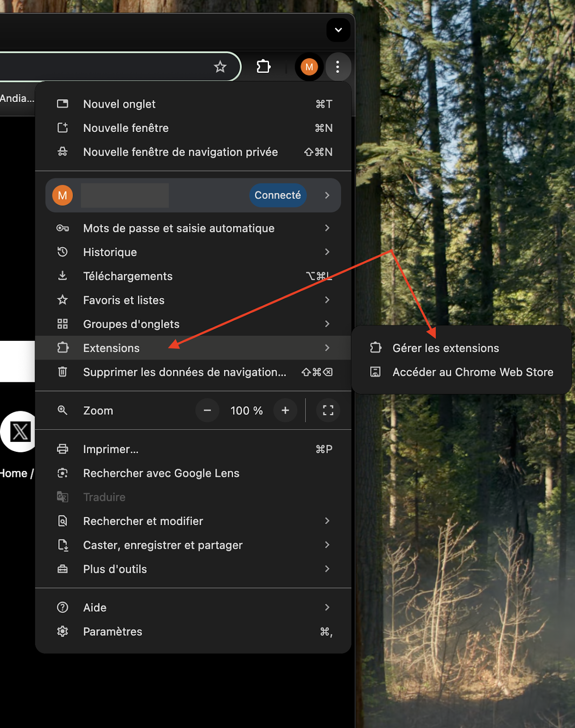Click the Paramètres gear icon
Image resolution: width=575 pixels, height=728 pixels.
click(x=63, y=632)
